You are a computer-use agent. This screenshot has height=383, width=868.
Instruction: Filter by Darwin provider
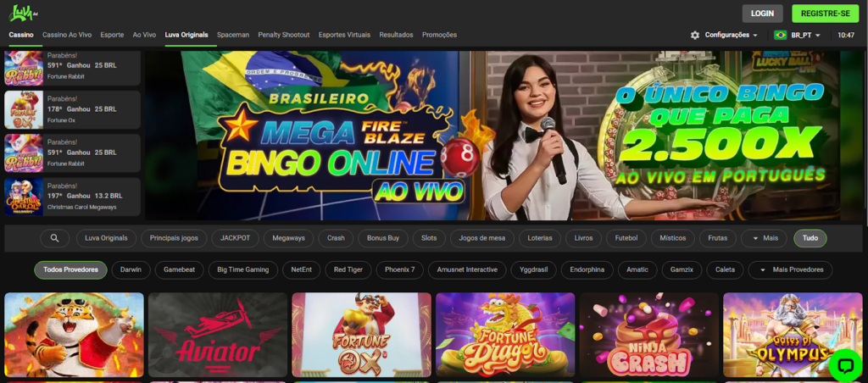pyautogui.click(x=131, y=269)
